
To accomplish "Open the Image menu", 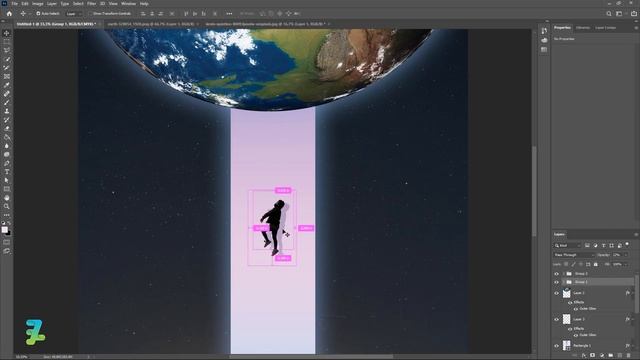I will [x=38, y=4].
